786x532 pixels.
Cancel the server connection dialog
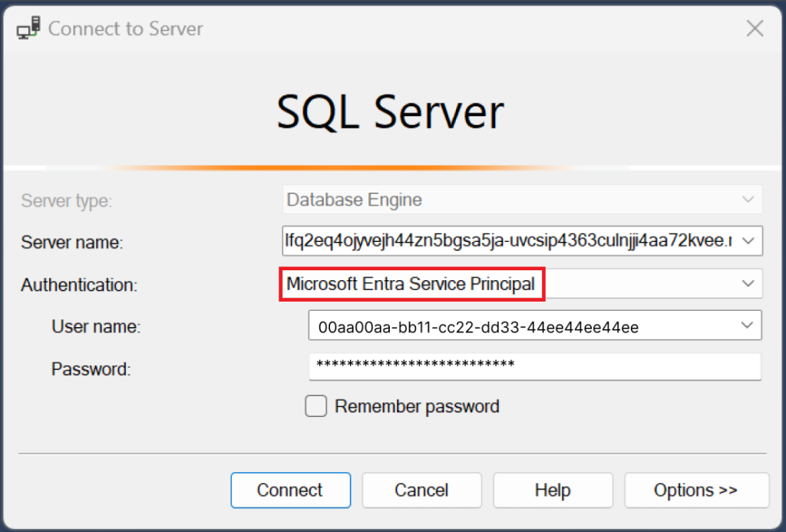421,490
